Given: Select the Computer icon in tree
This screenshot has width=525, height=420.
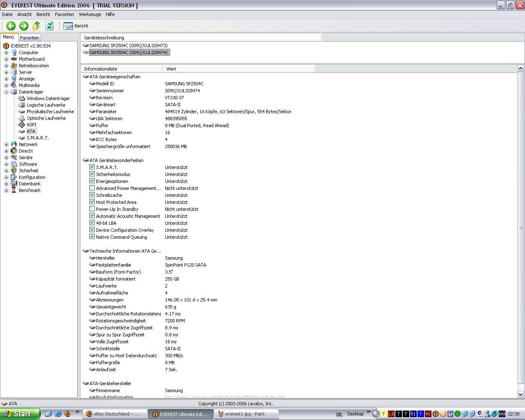Looking at the screenshot, I should point(14,52).
